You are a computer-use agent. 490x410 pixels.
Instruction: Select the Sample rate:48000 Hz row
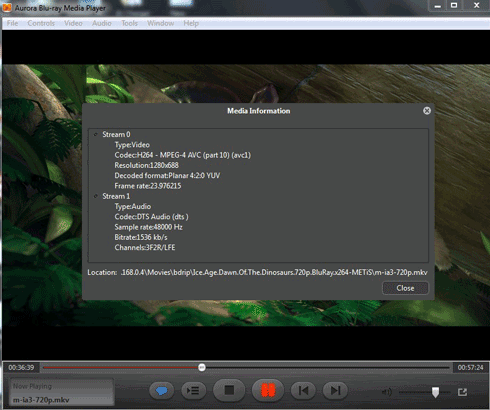[x=149, y=227]
